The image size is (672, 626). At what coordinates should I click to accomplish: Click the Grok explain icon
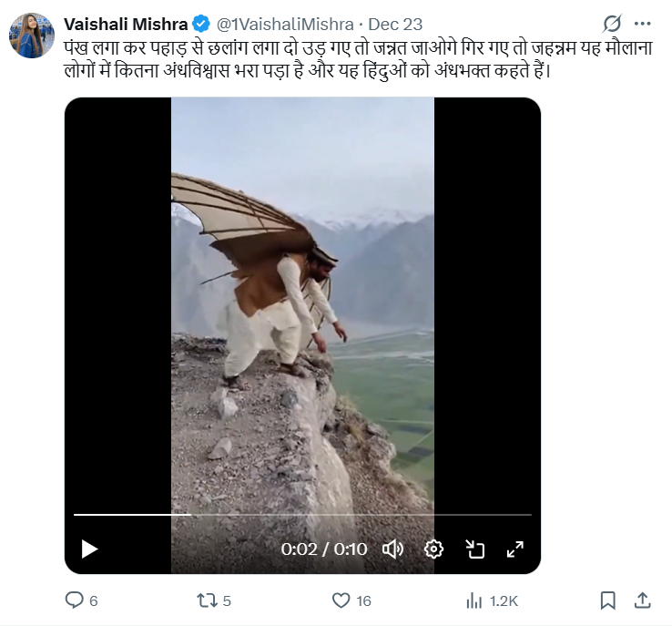[612, 25]
